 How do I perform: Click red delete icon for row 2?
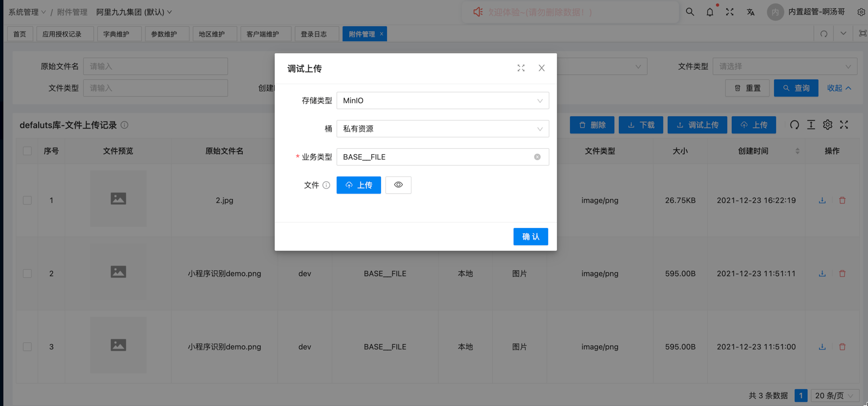842,274
